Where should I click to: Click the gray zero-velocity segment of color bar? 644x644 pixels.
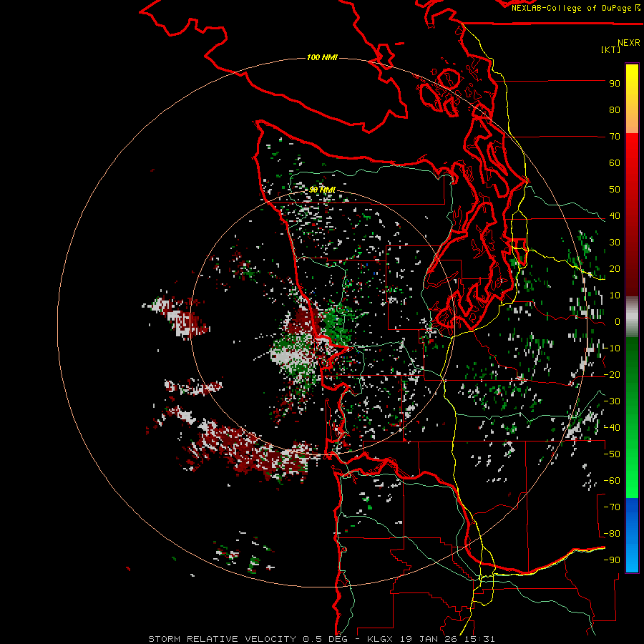click(632, 317)
